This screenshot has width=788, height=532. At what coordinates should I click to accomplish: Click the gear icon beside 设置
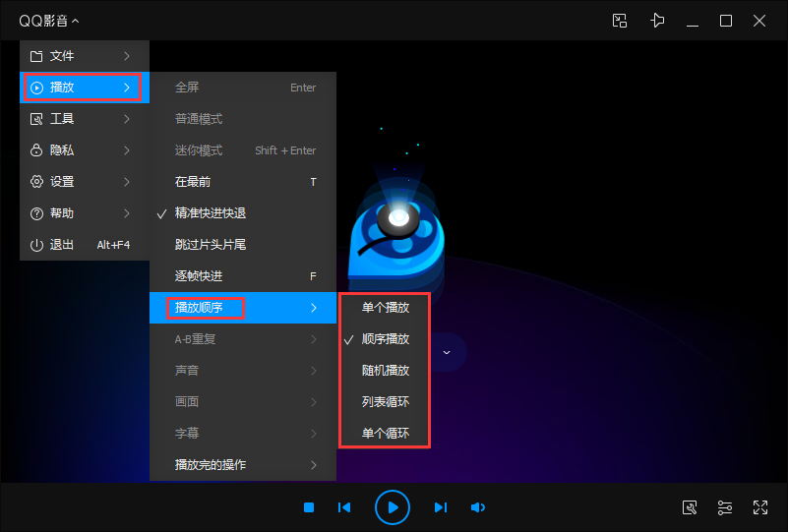tap(36, 181)
